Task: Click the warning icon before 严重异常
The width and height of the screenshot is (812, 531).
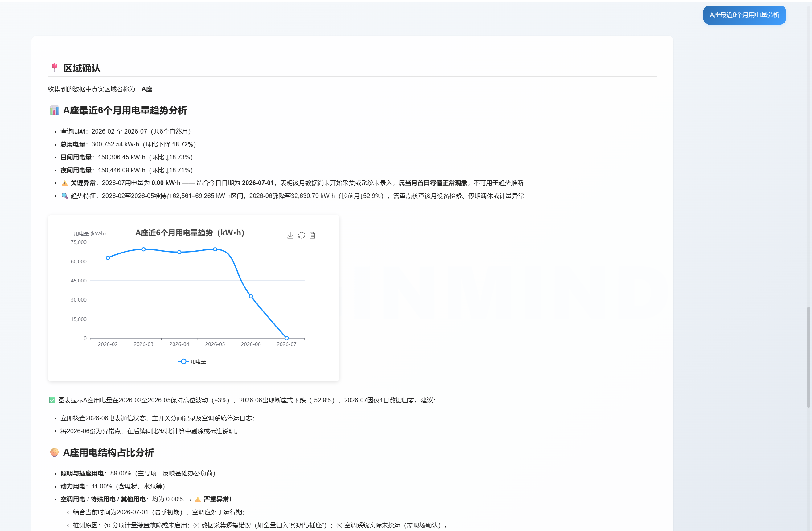Action: click(198, 500)
